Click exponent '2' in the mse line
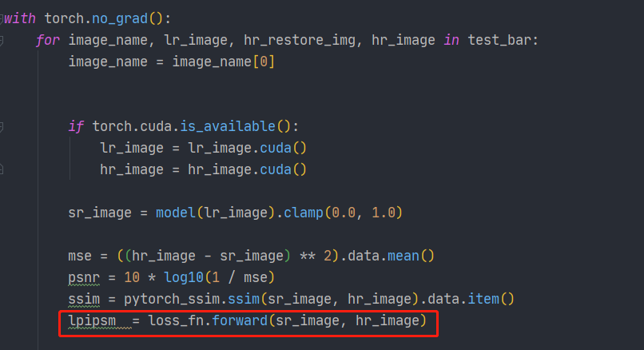The image size is (644, 350). 328,256
